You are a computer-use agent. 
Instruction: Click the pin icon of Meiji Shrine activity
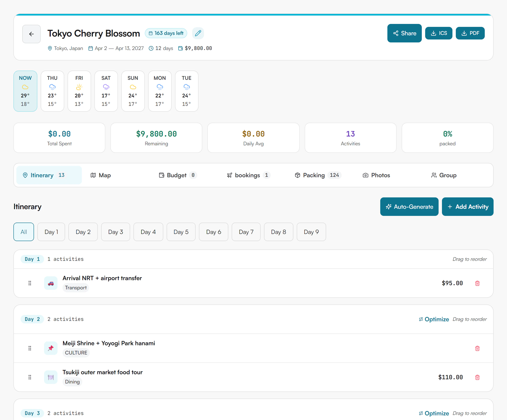coord(51,348)
